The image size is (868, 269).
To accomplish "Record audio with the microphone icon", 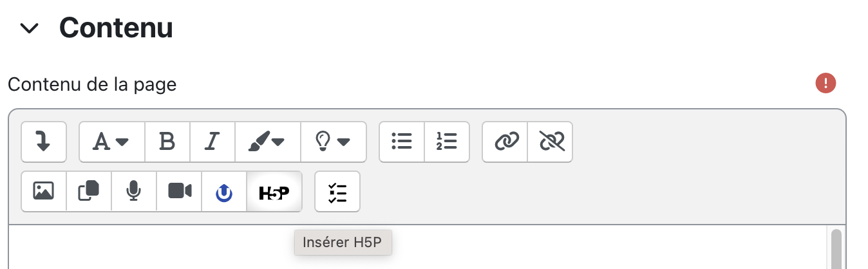I will click(x=134, y=191).
